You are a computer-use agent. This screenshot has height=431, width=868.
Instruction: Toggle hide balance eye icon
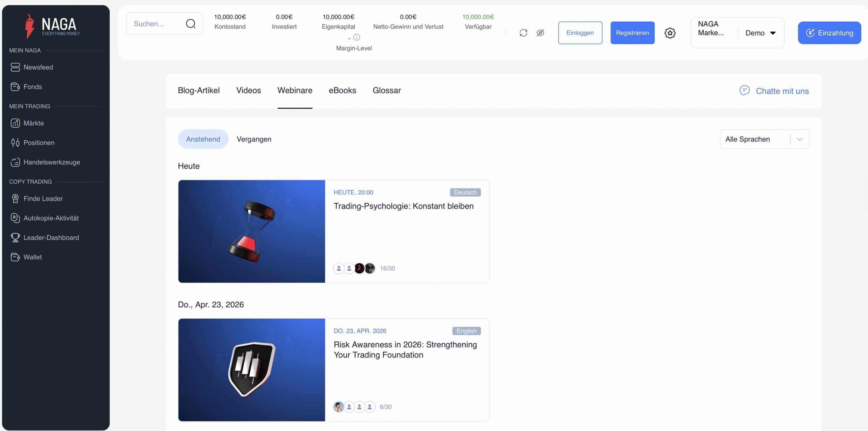click(x=540, y=33)
